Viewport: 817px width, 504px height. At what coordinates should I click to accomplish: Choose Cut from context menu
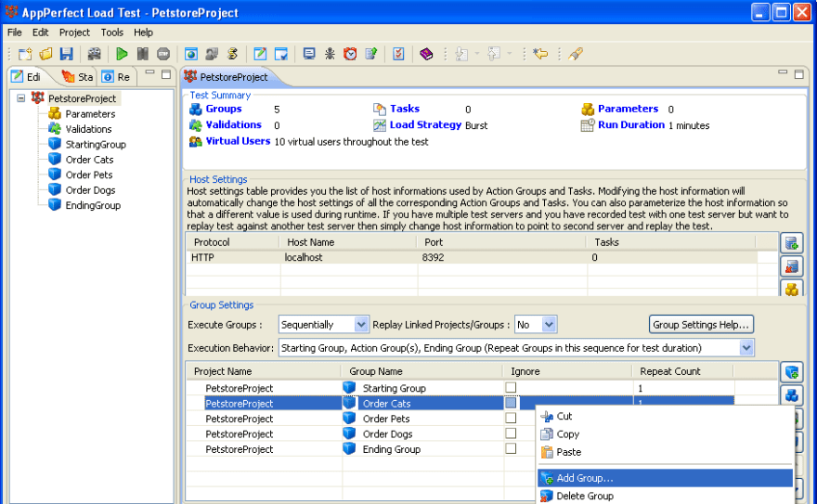665,416
